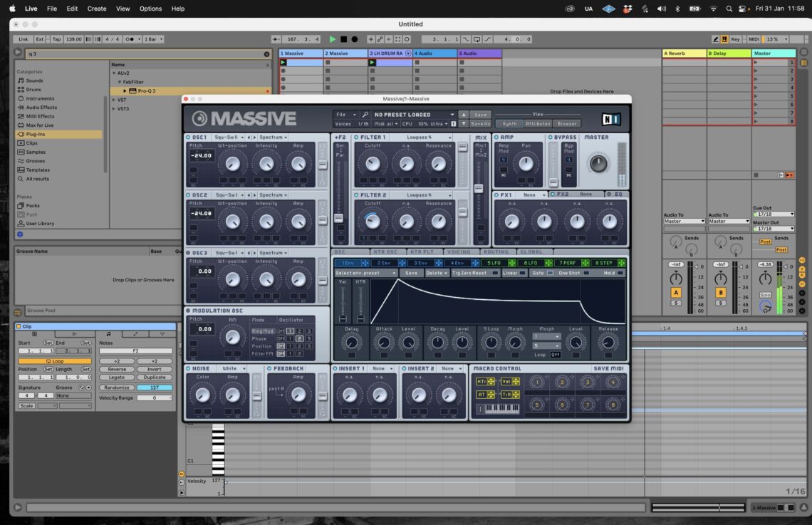812x525 pixels.
Task: Enable the One Shot envelope toggle
Action: point(586,273)
